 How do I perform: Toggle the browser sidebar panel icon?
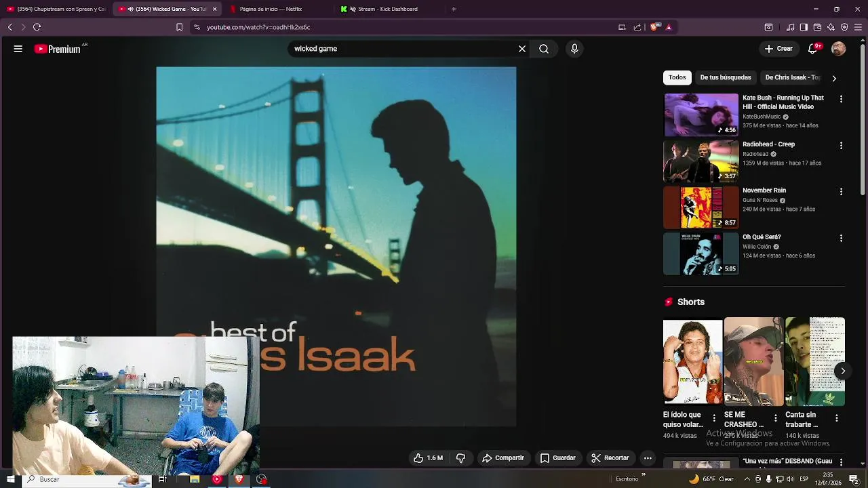point(804,27)
